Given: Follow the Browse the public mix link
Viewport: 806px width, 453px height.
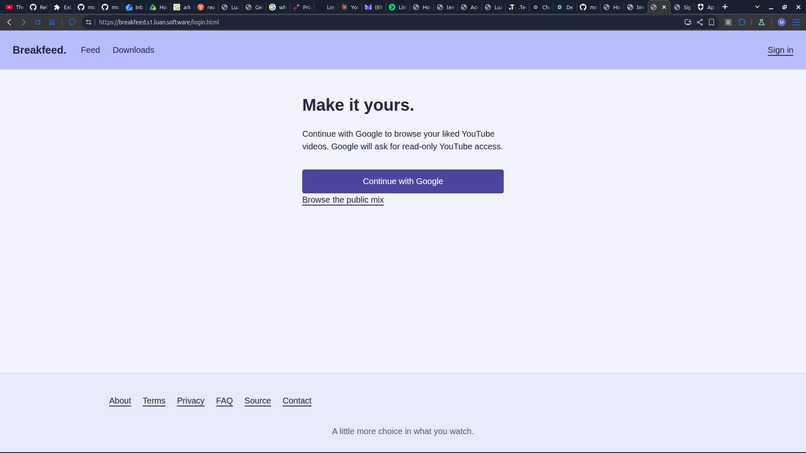Looking at the screenshot, I should pyautogui.click(x=343, y=200).
